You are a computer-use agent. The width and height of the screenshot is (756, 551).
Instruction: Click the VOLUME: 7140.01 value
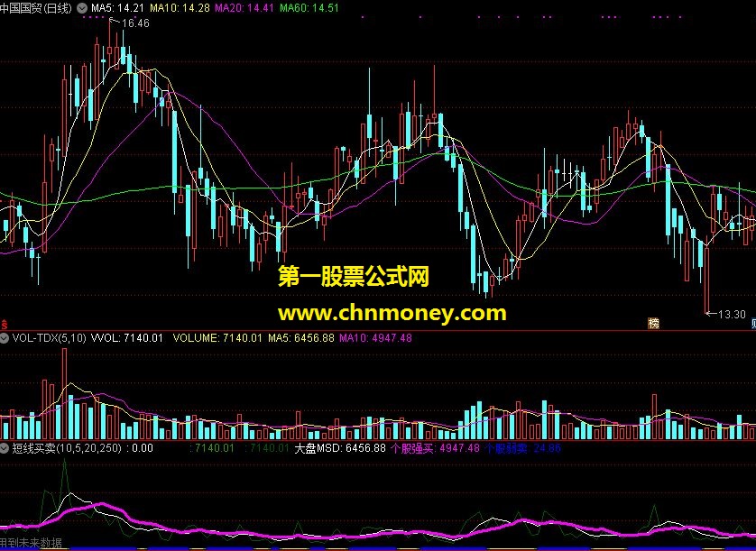point(218,338)
